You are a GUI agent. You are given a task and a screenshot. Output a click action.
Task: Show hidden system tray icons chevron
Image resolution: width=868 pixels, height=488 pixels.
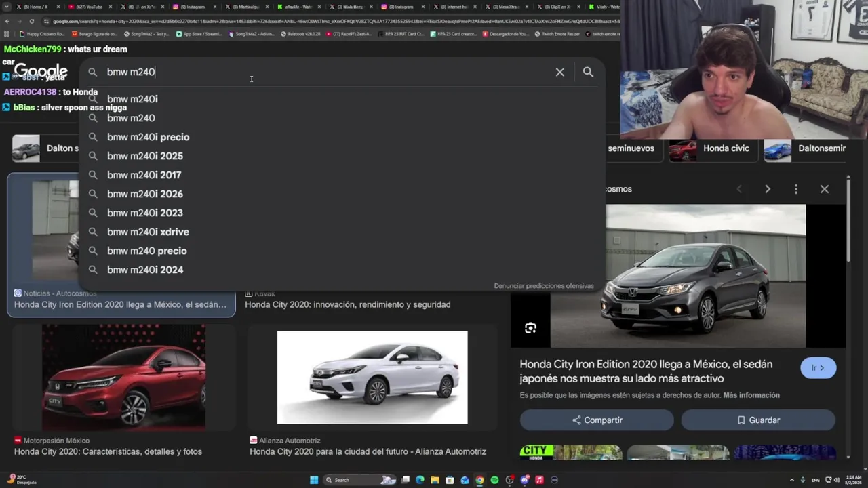click(791, 480)
